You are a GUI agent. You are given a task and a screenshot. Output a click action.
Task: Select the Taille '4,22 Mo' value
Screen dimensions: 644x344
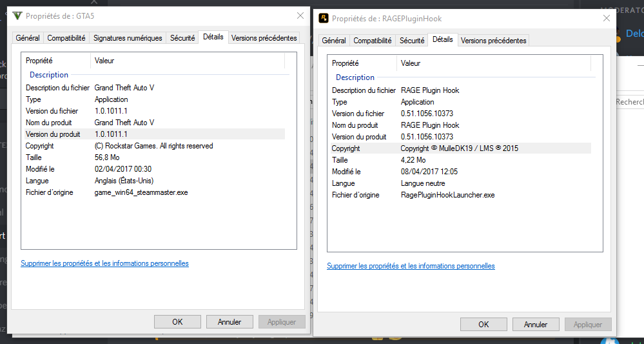tap(413, 160)
